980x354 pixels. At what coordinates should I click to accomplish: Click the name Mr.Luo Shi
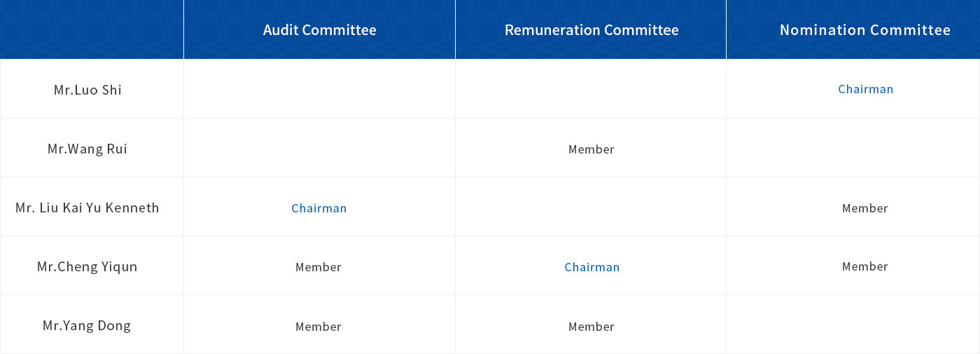point(87,90)
